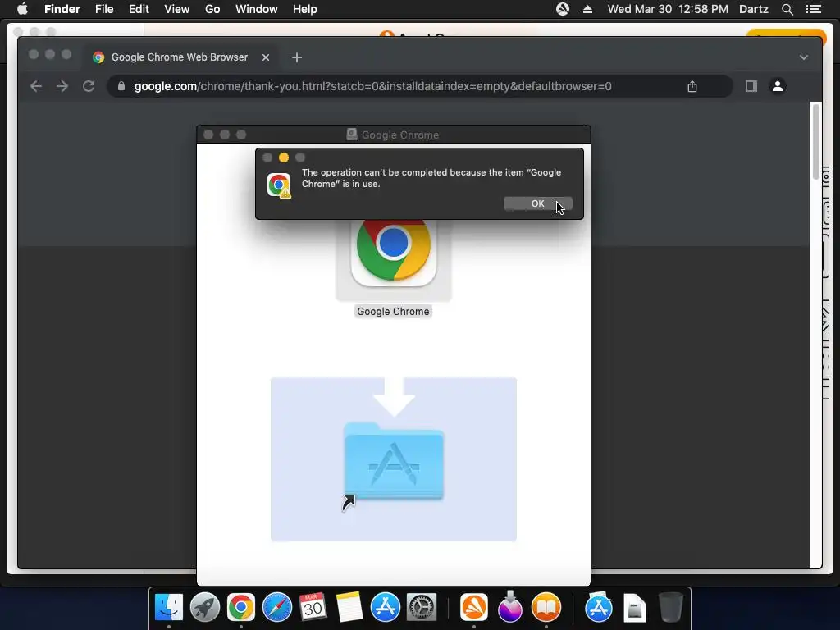Screen dimensions: 840x630
Task: Open Google Chrome from the Dock
Action: click(x=240, y=607)
